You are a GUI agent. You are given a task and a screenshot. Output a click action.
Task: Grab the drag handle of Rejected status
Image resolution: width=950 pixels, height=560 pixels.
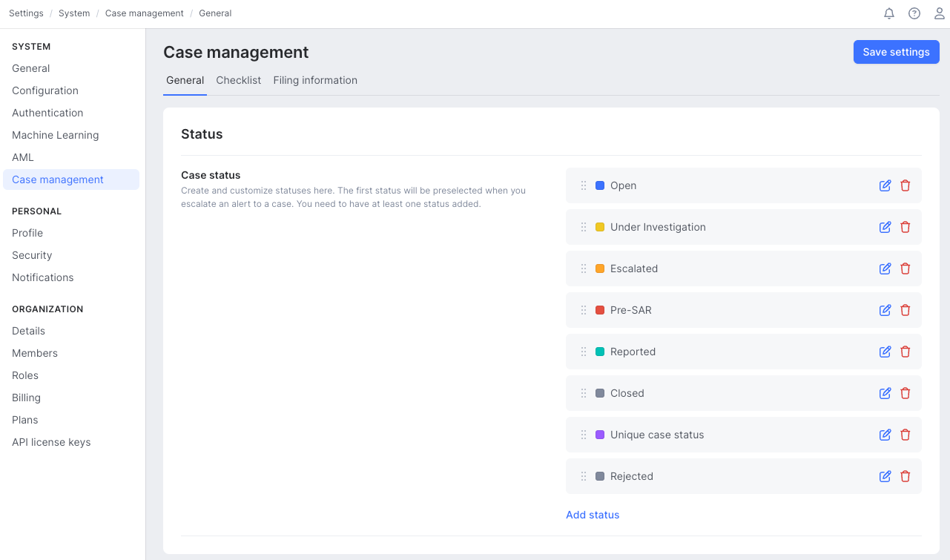584,476
